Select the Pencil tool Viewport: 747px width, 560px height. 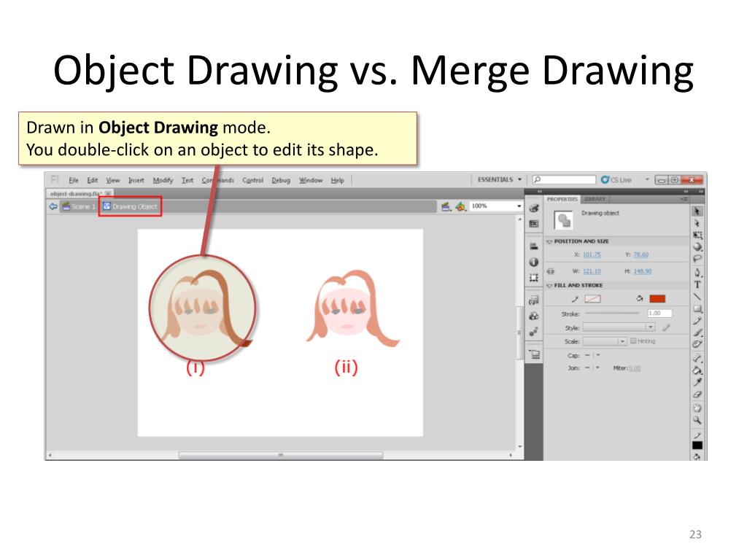(x=697, y=321)
